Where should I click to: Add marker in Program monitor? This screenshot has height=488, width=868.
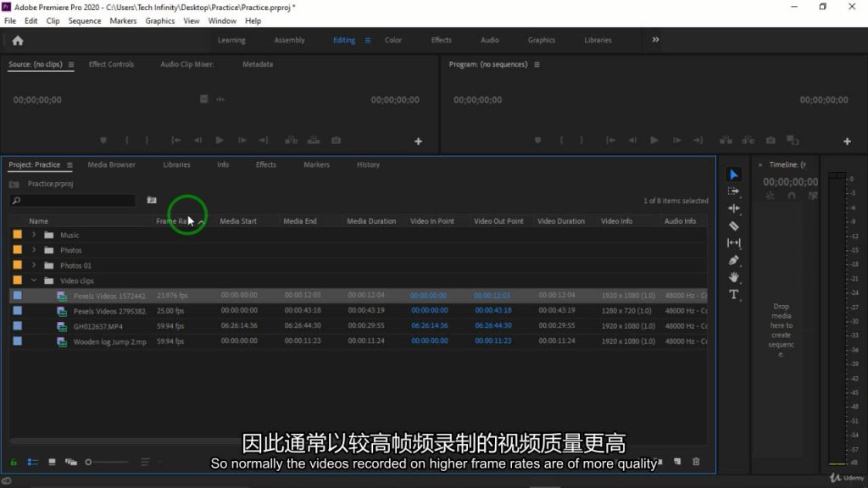coord(537,141)
